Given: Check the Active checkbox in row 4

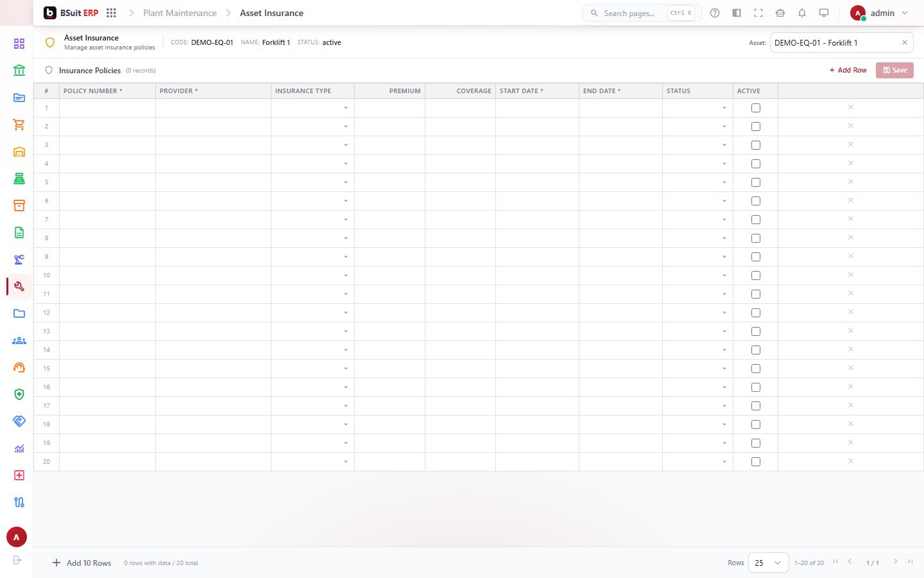Looking at the screenshot, I should pos(756,164).
